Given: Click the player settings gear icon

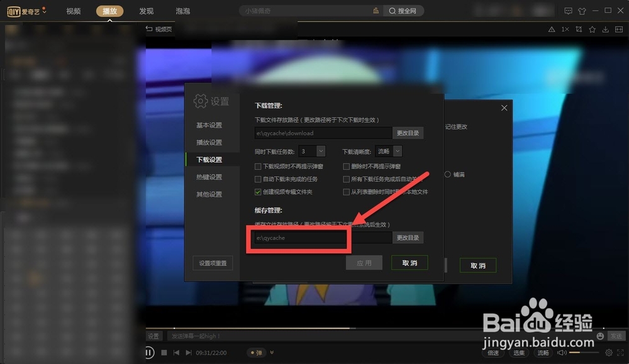Looking at the screenshot, I should pyautogui.click(x=609, y=353).
